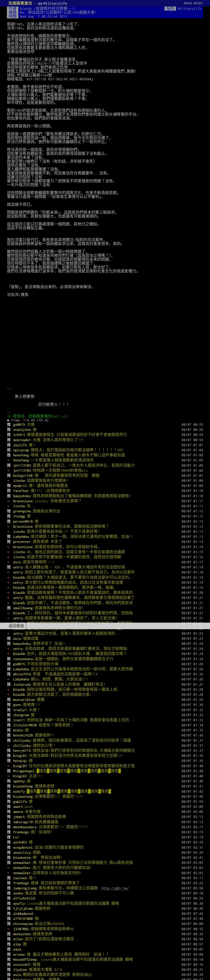Click ilyalee's comment 推連結大埔案 8/18
The height and width of the screenshot is (980, 210).
tap(105, 970)
